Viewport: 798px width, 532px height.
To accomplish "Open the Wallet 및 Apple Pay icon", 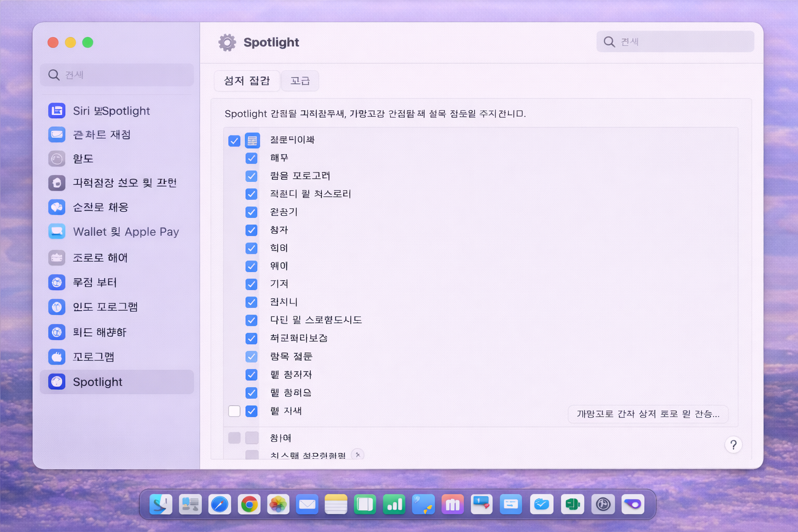I will point(57,231).
